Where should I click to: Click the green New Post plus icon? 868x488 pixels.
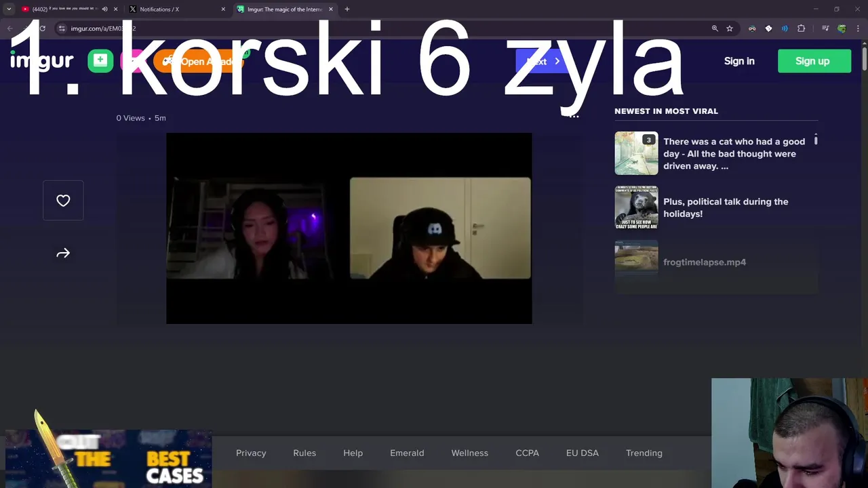[100, 61]
